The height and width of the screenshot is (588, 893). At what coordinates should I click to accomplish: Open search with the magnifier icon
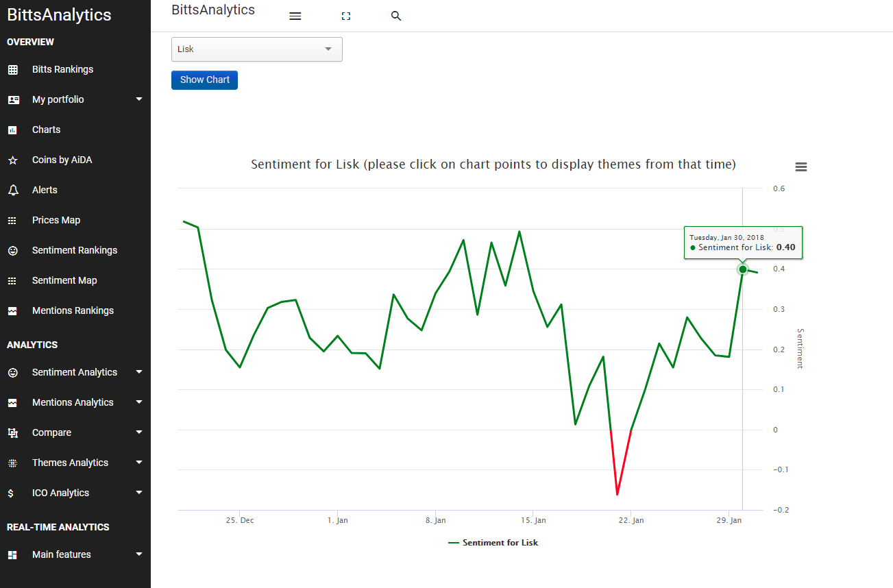point(396,16)
